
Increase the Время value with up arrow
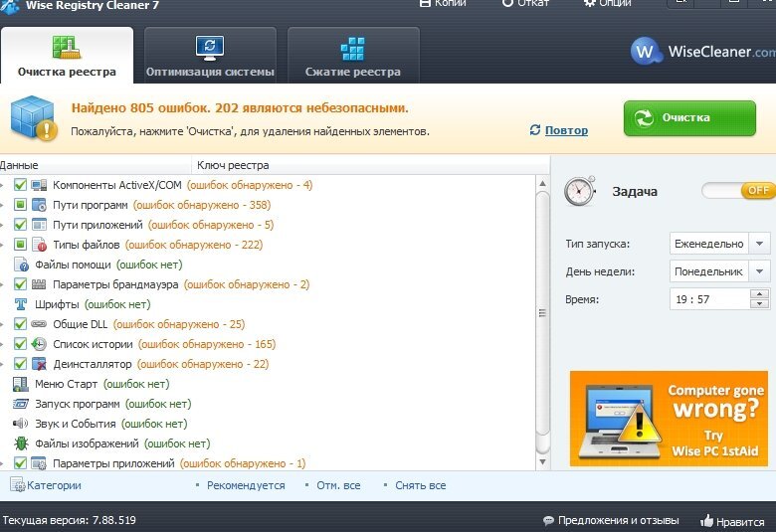[x=760, y=294]
